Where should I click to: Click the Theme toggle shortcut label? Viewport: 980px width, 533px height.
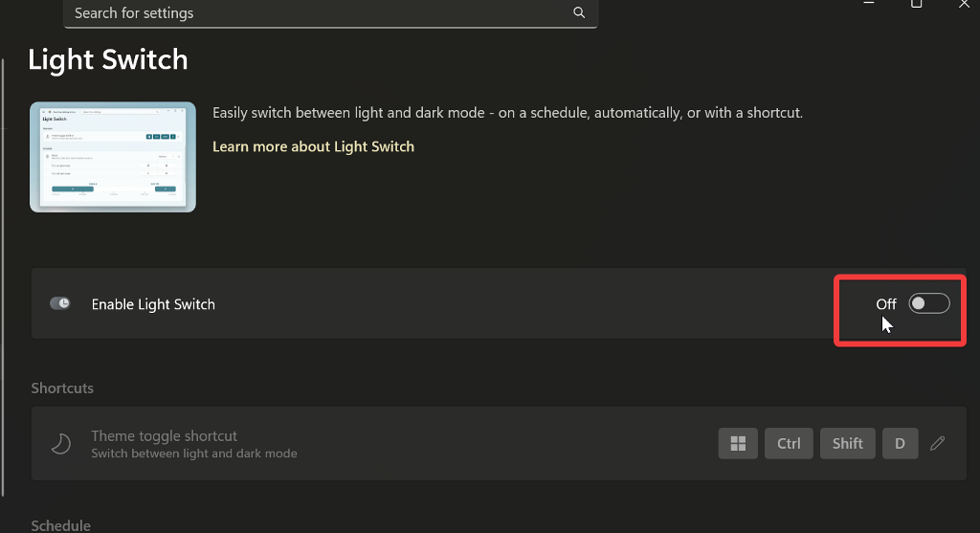coord(164,435)
